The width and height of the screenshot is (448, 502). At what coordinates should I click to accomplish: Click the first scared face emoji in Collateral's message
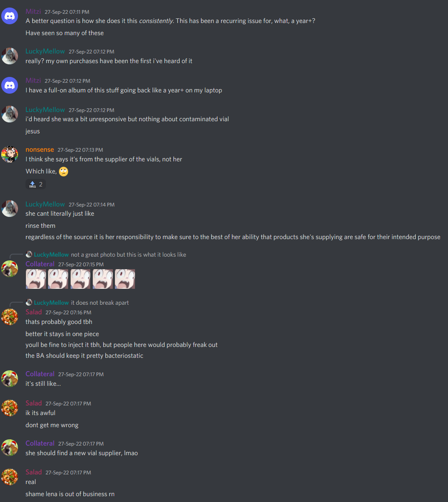click(x=36, y=279)
